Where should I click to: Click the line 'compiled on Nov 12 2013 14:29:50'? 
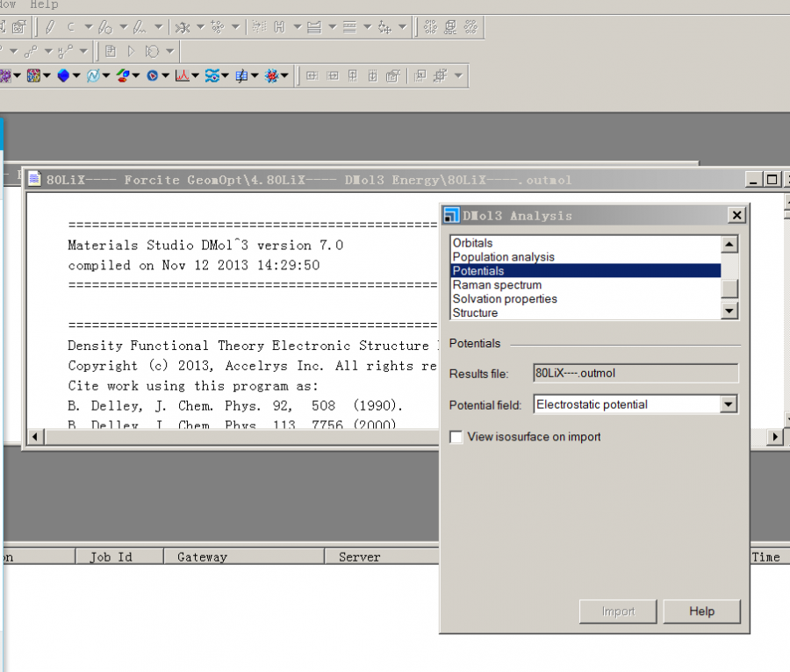(194, 265)
